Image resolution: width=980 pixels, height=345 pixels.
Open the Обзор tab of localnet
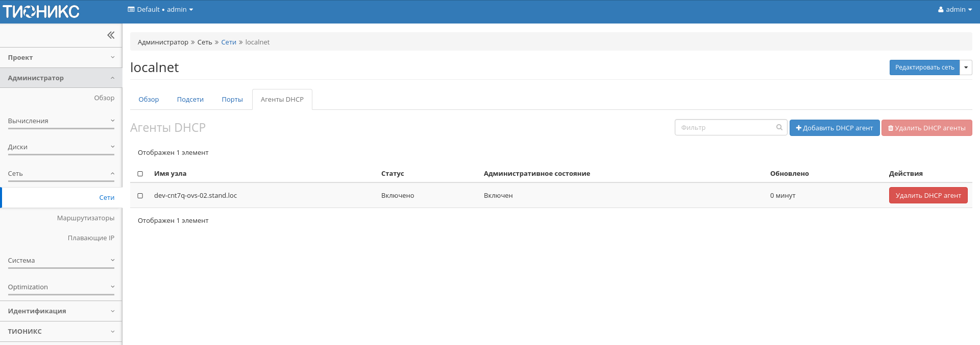point(149,100)
